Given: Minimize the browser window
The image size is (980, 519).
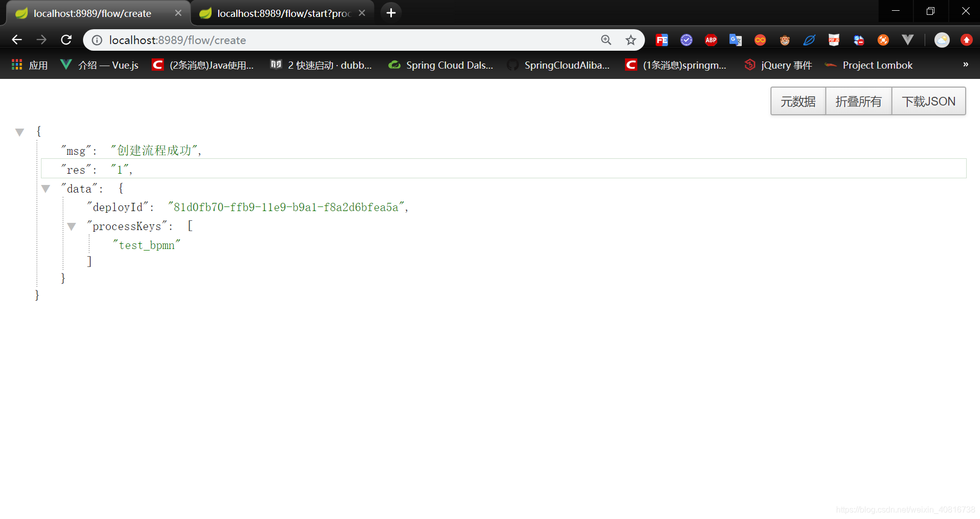Looking at the screenshot, I should [x=896, y=11].
